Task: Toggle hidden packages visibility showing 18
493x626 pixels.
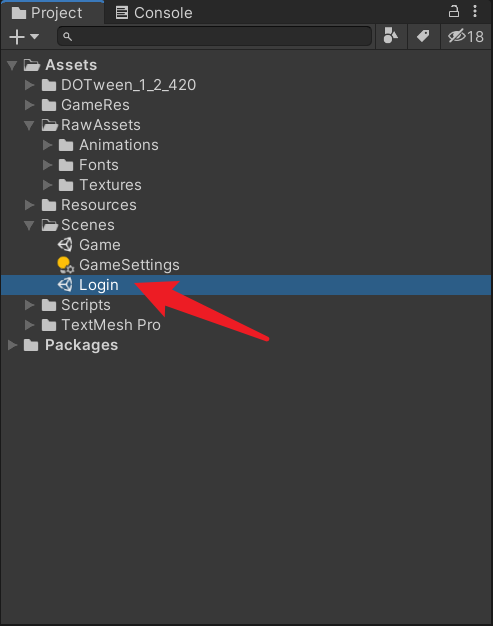Action: tap(466, 36)
